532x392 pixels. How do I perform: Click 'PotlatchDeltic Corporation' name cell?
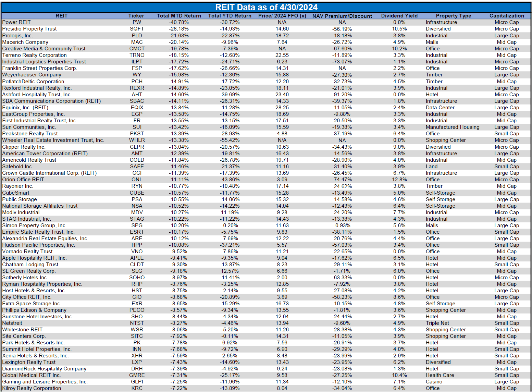pos(33,82)
